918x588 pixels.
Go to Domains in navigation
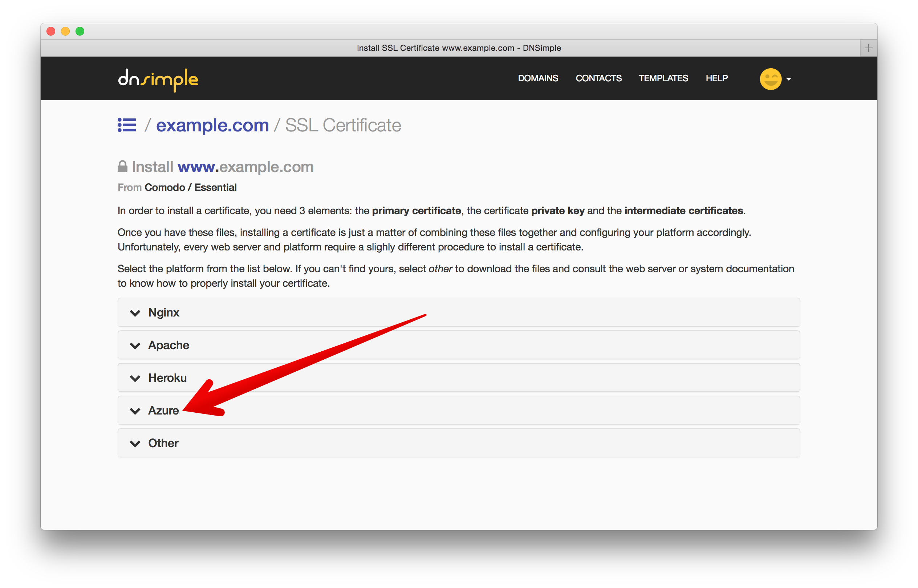pos(537,78)
